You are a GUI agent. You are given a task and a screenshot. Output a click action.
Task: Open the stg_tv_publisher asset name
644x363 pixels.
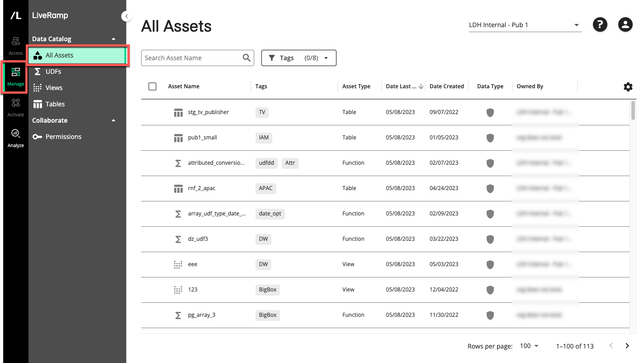(208, 112)
